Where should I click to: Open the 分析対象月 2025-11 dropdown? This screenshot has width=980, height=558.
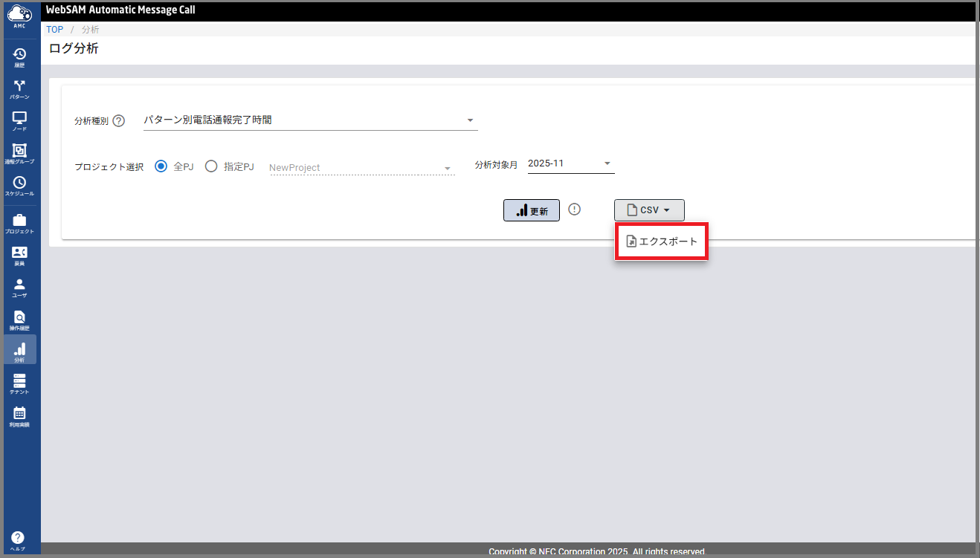click(x=570, y=163)
